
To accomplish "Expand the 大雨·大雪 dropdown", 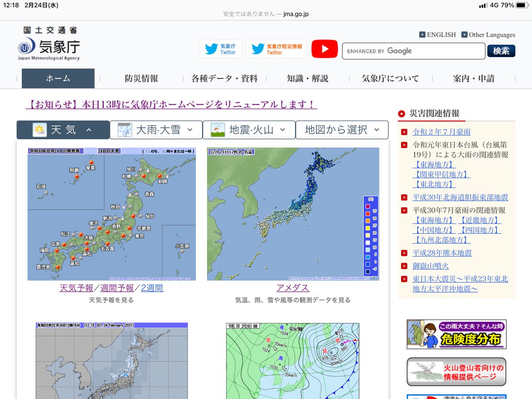I will [x=156, y=130].
